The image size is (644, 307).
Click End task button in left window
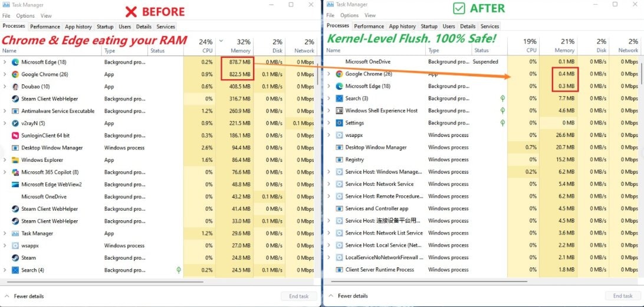[x=299, y=296]
